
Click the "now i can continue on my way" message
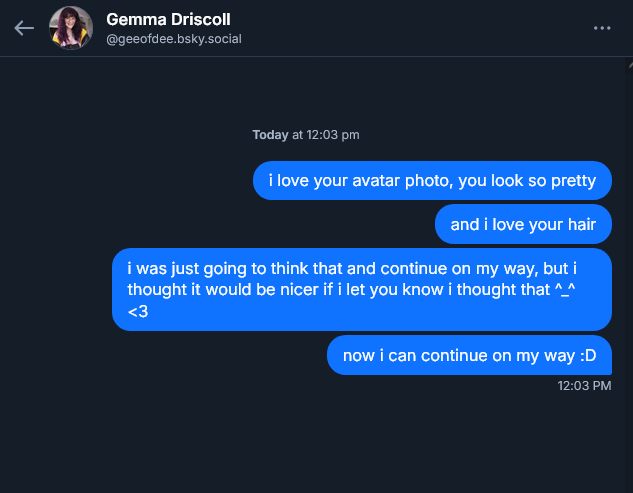click(x=469, y=355)
